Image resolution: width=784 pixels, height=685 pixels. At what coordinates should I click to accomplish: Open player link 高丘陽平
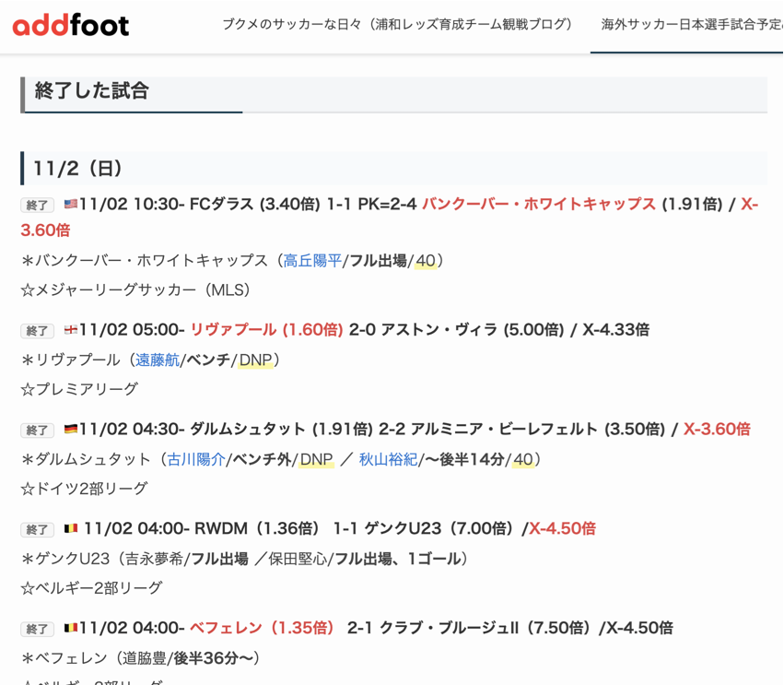point(312,261)
